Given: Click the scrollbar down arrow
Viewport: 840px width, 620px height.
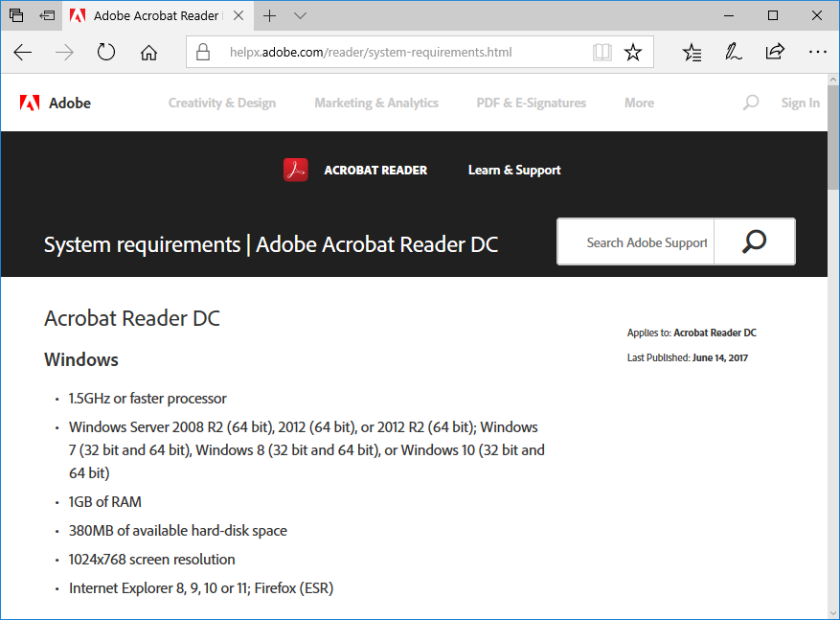Looking at the screenshot, I should 833,613.
